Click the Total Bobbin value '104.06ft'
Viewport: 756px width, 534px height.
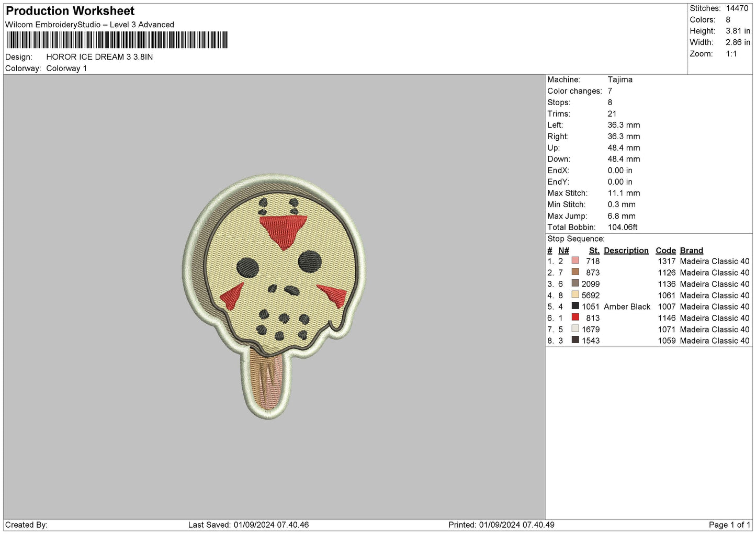623,228
